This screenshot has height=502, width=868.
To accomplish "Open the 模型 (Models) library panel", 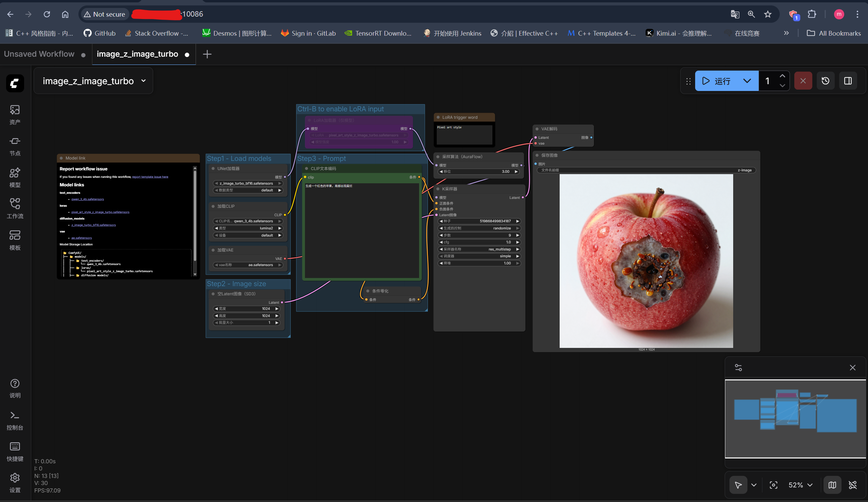I will [x=15, y=176].
